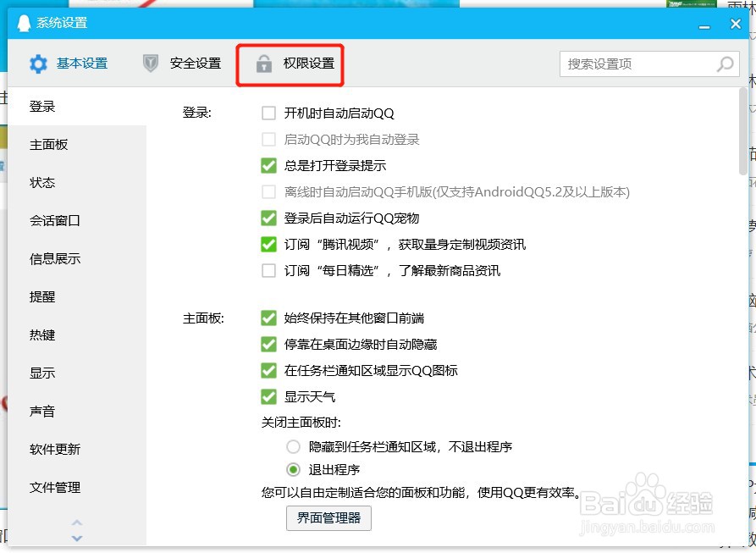Focus the 搜索设置项 search field
The height and width of the screenshot is (553, 756).
tap(649, 64)
